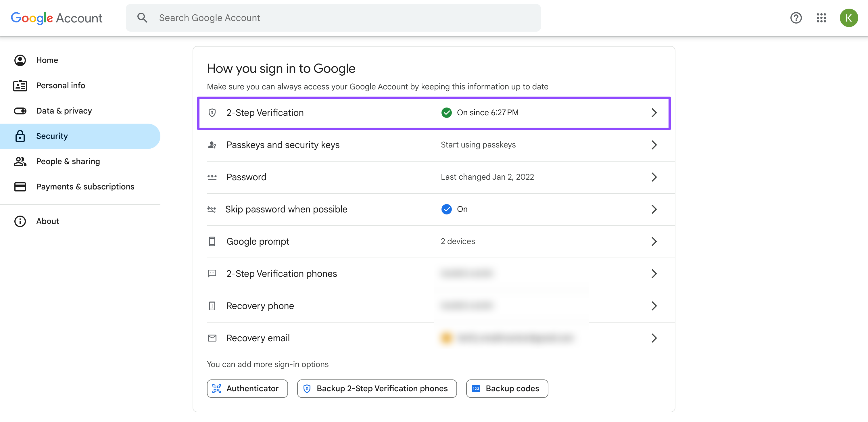Open Payments & subscriptions section

(x=85, y=187)
